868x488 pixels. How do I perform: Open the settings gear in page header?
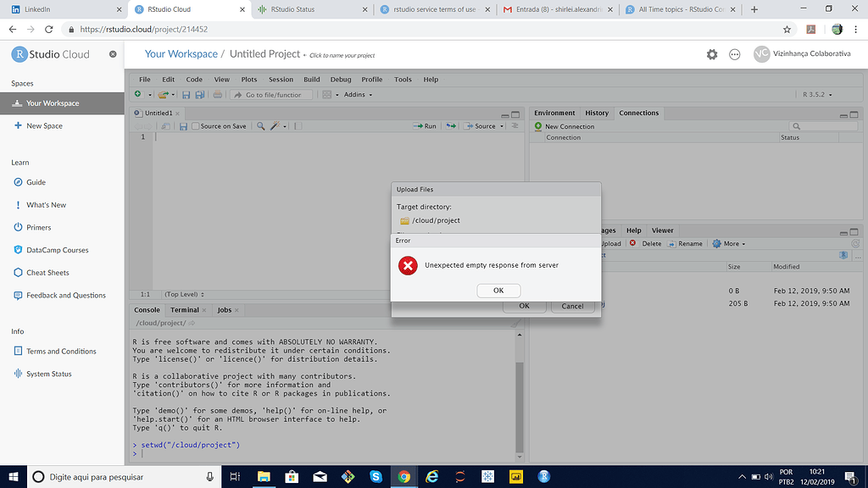pos(712,54)
